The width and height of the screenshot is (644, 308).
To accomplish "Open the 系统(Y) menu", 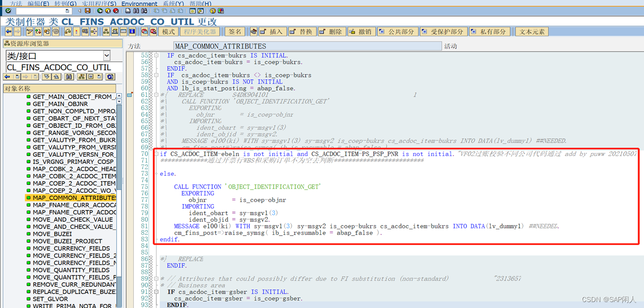I will [x=173, y=3].
